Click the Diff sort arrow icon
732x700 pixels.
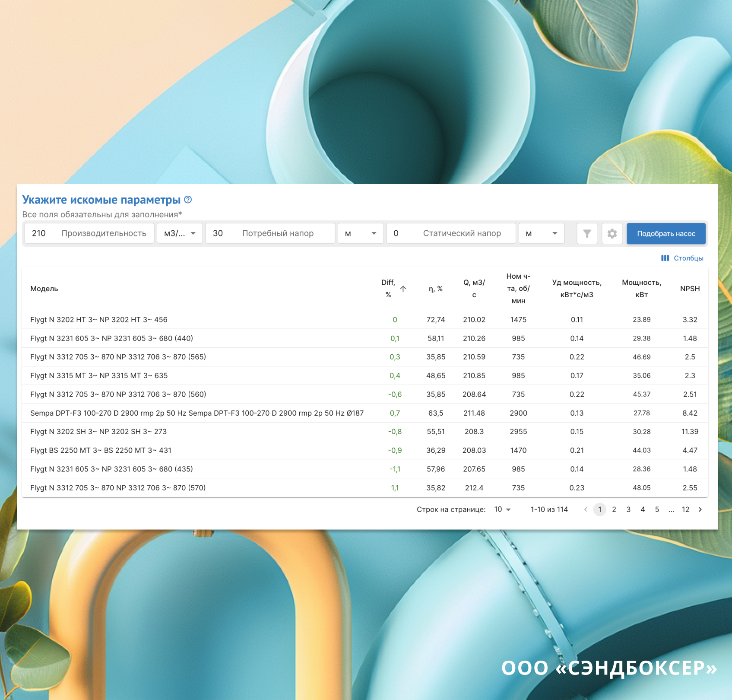[403, 289]
